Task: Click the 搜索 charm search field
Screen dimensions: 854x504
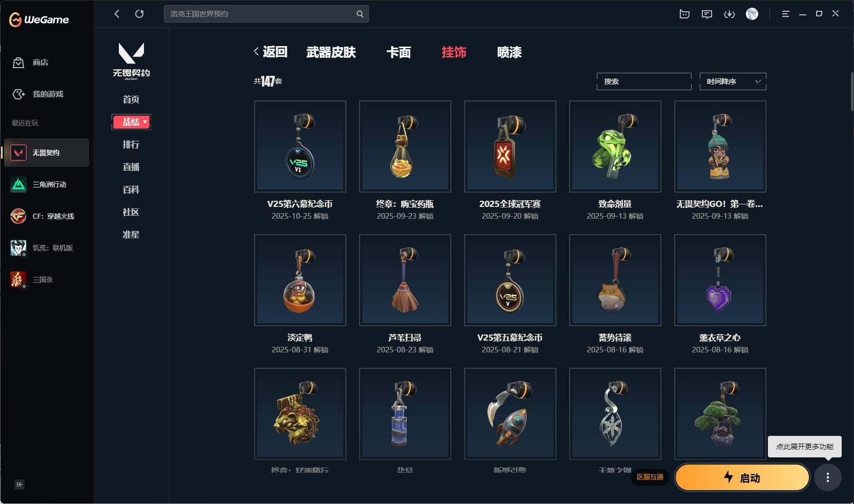Action: click(x=644, y=81)
